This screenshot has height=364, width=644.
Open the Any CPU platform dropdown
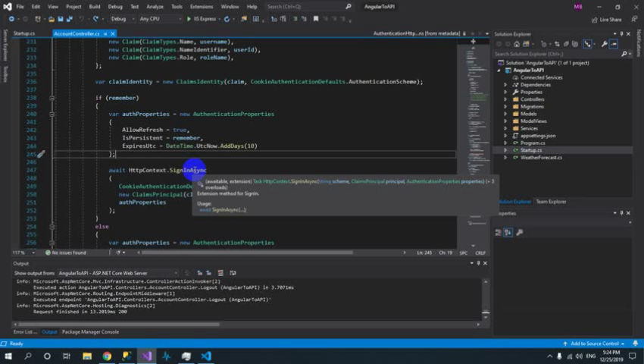click(160, 19)
